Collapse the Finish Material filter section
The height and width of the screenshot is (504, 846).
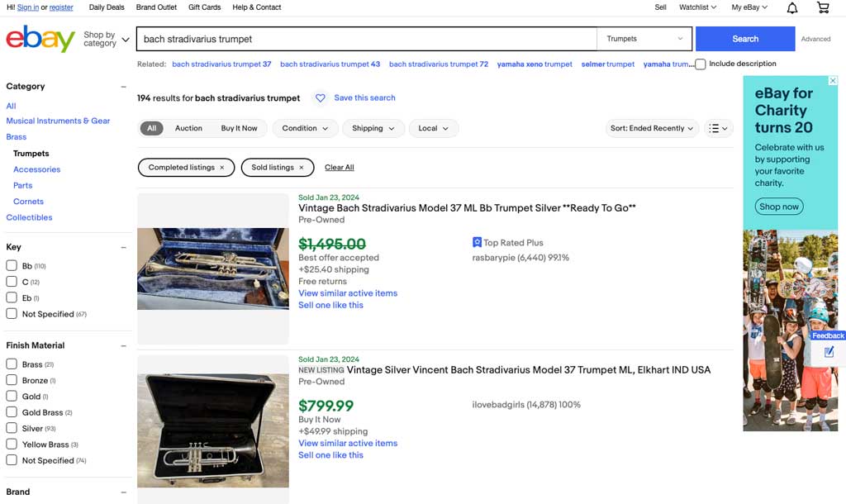124,345
